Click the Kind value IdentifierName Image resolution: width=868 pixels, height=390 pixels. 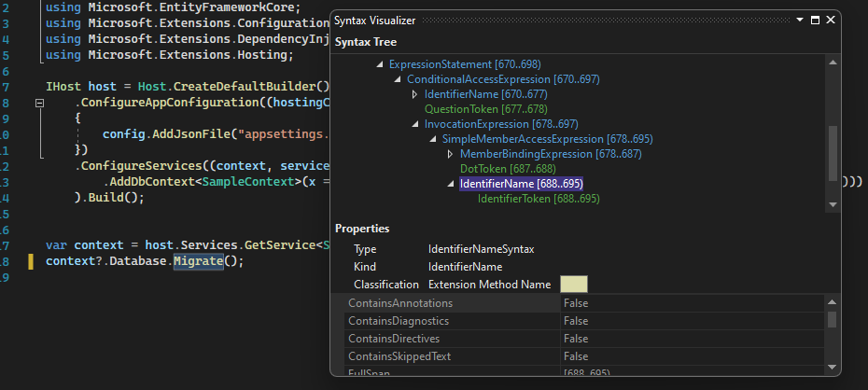pyautogui.click(x=465, y=267)
